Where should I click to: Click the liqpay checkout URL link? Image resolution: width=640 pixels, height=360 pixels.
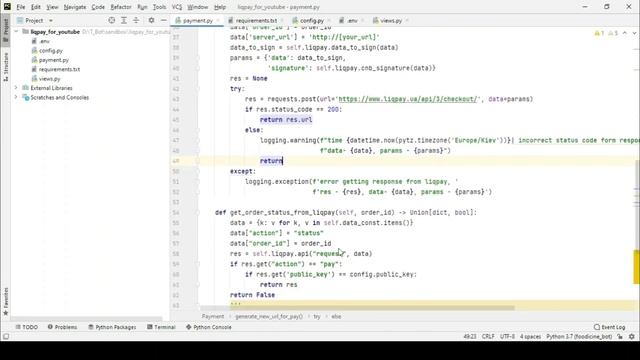[x=407, y=99]
